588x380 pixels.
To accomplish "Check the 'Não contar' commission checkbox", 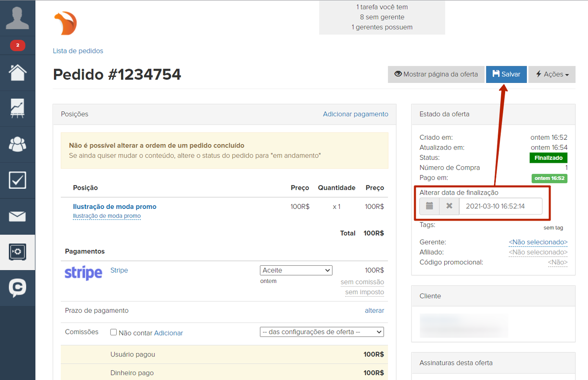I will 113,332.
